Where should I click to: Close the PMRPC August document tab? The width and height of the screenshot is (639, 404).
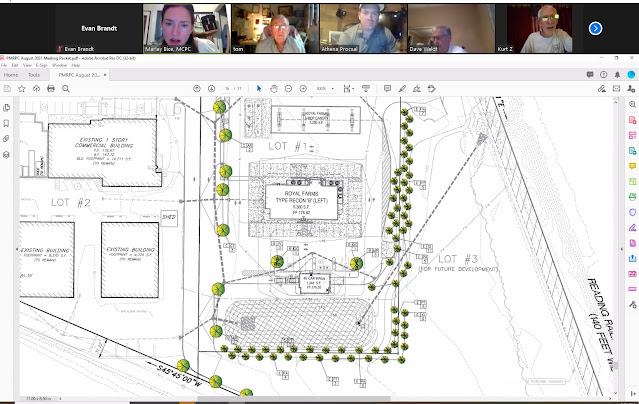[x=105, y=75]
